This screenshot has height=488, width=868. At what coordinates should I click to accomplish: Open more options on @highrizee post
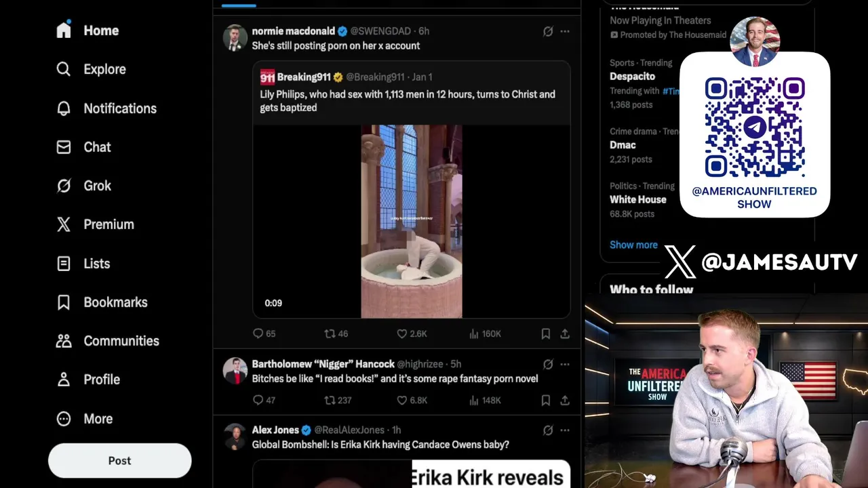[x=565, y=365]
